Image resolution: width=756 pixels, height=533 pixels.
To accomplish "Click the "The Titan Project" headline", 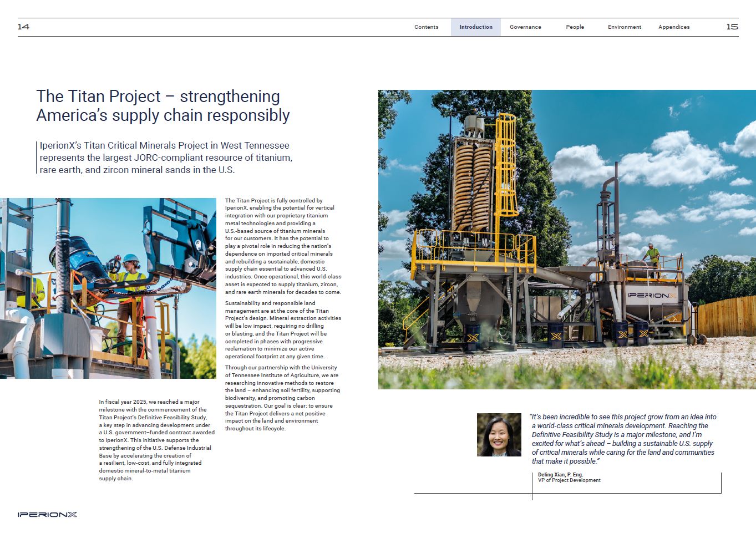I will [x=163, y=105].
